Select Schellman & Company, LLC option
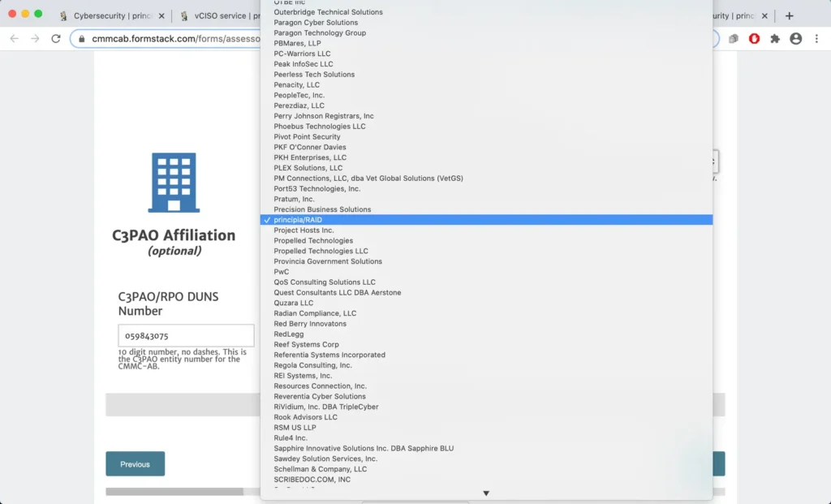The height and width of the screenshot is (504, 831). coord(486,469)
